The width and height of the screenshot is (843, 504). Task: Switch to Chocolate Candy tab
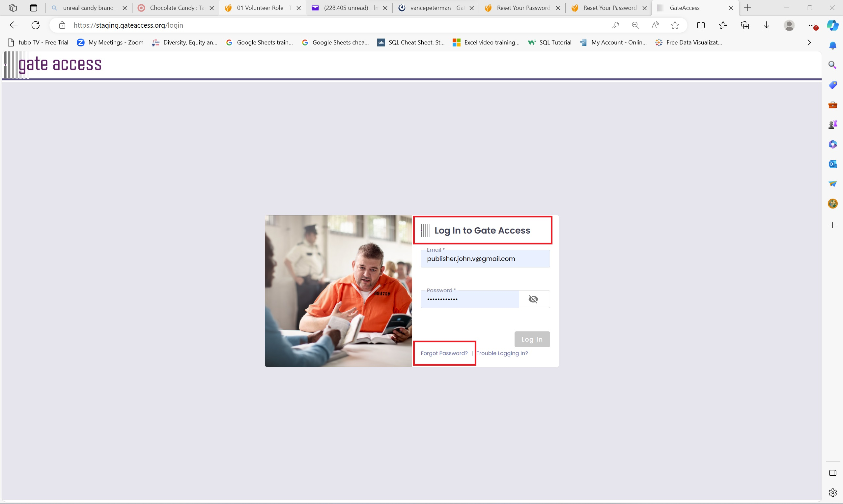pos(176,8)
